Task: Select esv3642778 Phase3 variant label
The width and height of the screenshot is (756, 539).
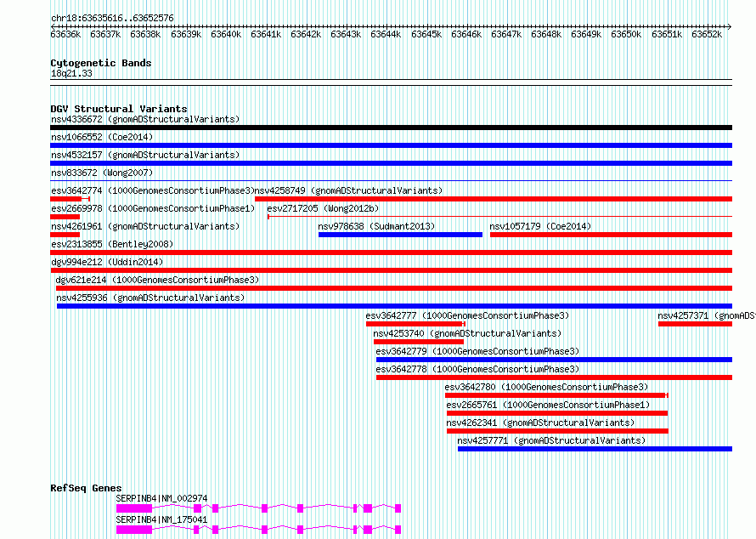Action: pyautogui.click(x=477, y=369)
